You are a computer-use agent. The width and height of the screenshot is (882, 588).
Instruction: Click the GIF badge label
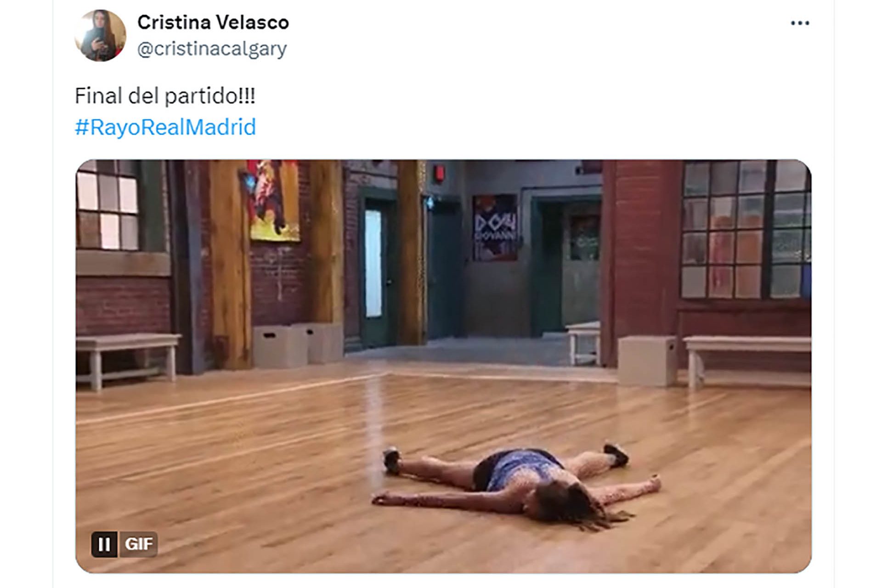tap(138, 544)
